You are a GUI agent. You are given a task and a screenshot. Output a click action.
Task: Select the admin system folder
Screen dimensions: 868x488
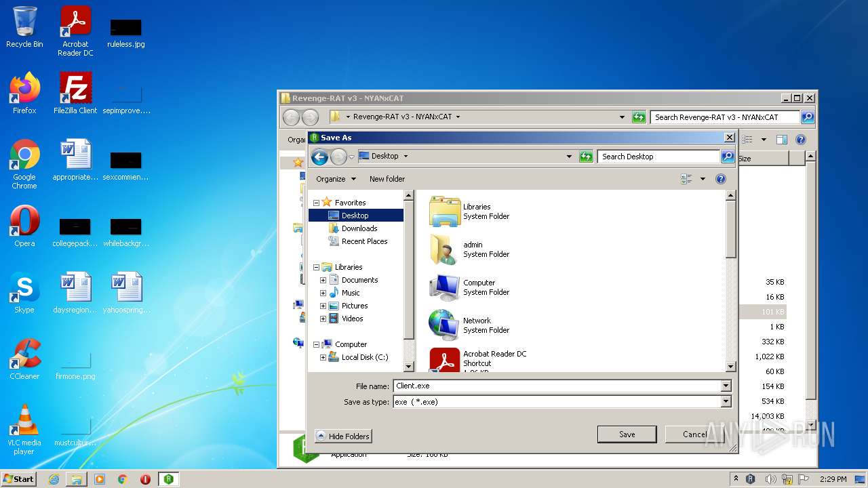[469, 249]
